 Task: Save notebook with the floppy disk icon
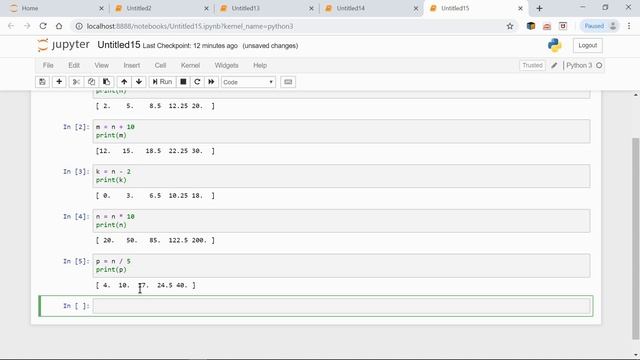click(42, 82)
